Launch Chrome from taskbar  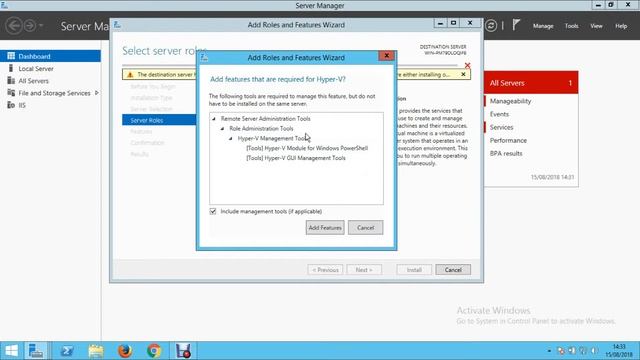tap(154, 351)
